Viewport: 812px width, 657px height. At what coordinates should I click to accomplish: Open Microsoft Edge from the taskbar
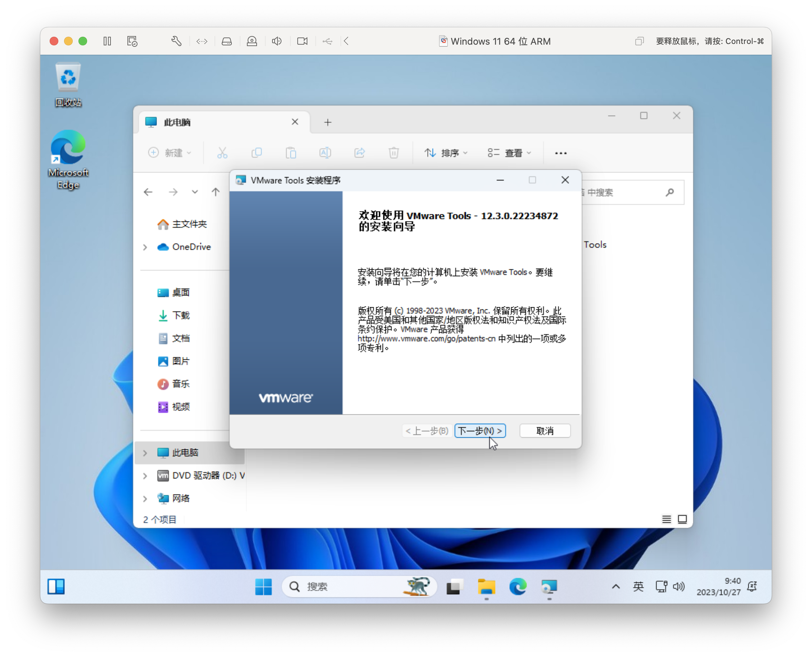click(x=518, y=587)
